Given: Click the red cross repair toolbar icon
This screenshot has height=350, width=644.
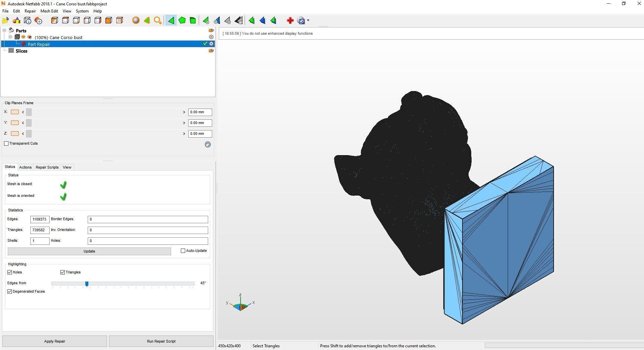Looking at the screenshot, I should coord(290,21).
